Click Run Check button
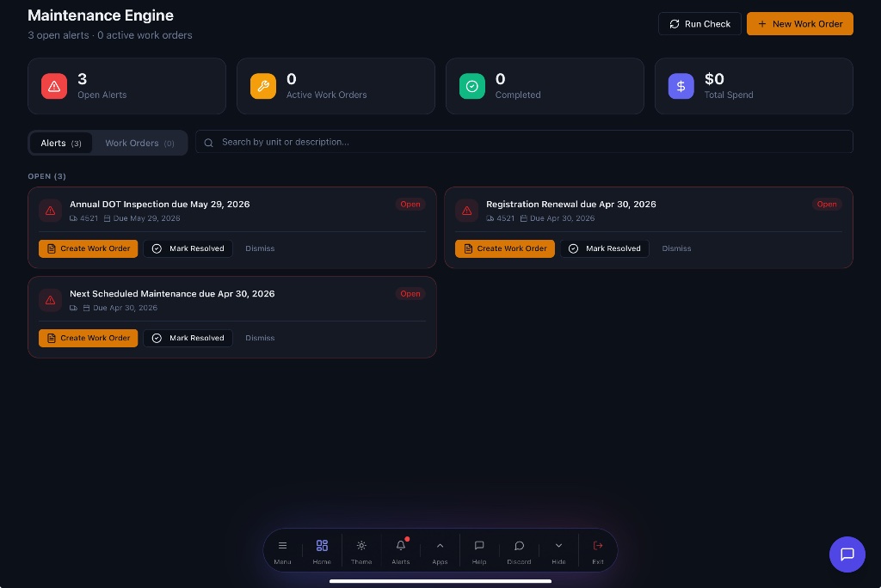881x588 pixels. [699, 23]
